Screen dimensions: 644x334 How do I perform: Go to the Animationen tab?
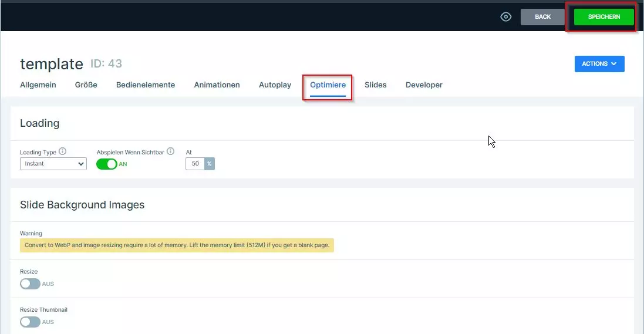(217, 85)
